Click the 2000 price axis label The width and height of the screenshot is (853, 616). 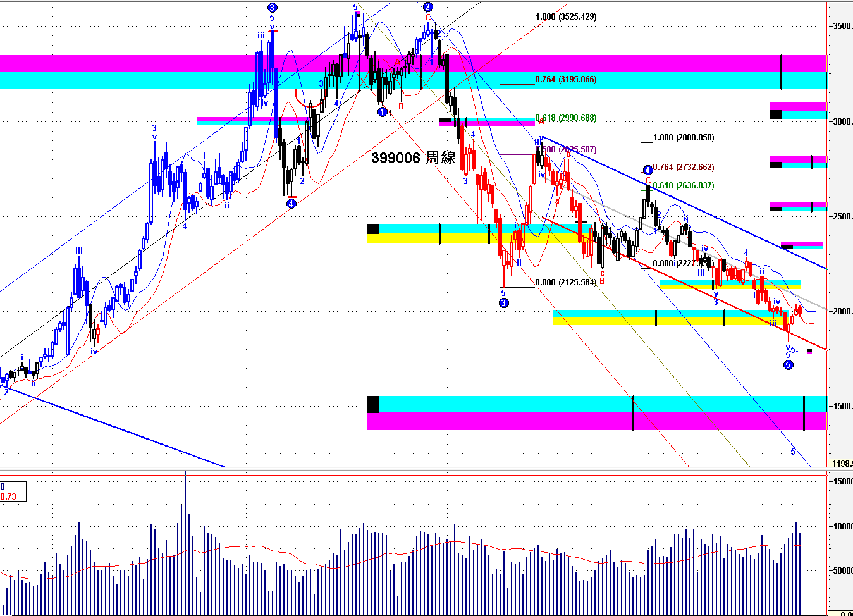[x=842, y=311]
